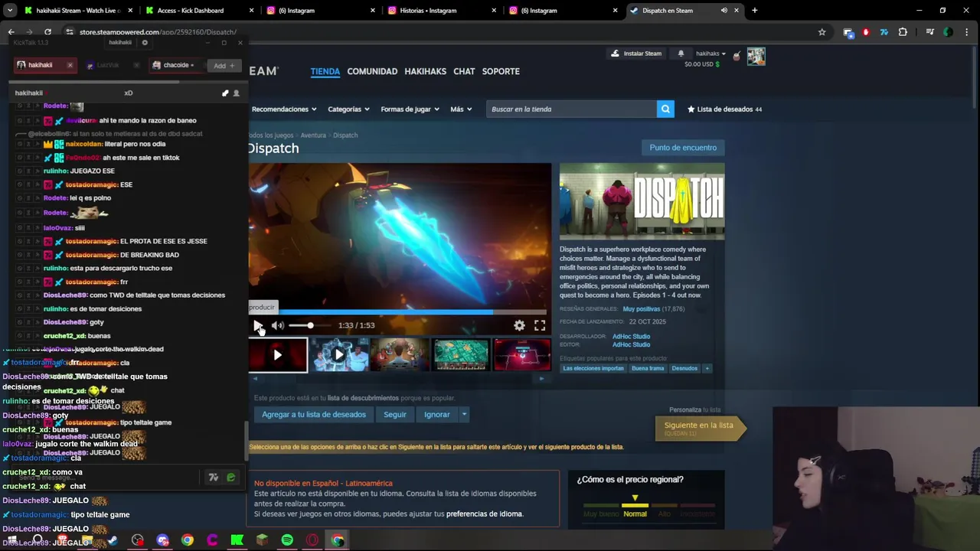Open Lista de deseados
Screen dimensions: 980x551
(x=724, y=109)
